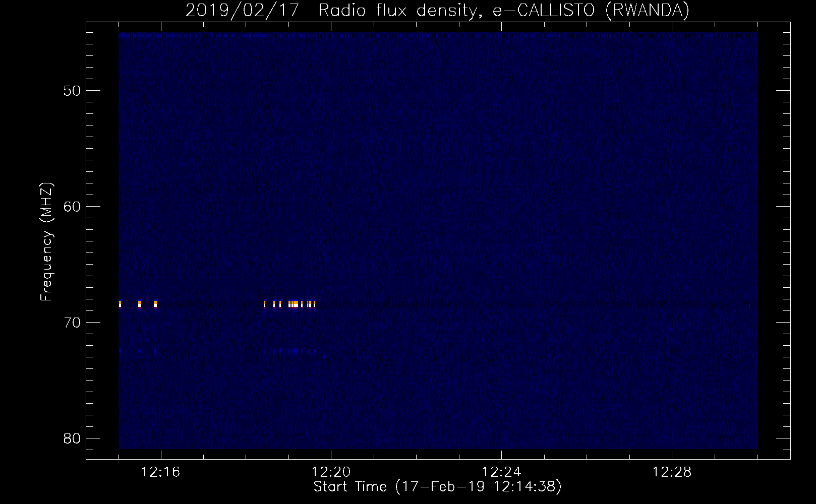The image size is (816, 504).
Task: Click the 12:28 time tick label
Action: (x=672, y=472)
